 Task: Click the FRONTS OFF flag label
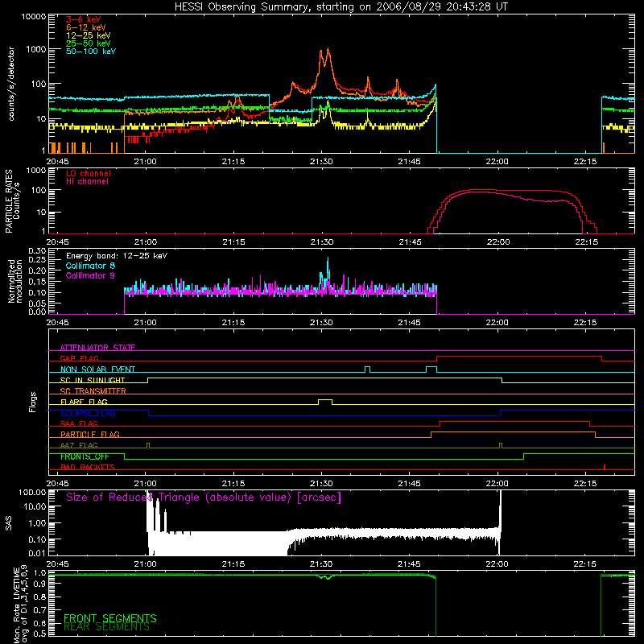[x=85, y=456]
